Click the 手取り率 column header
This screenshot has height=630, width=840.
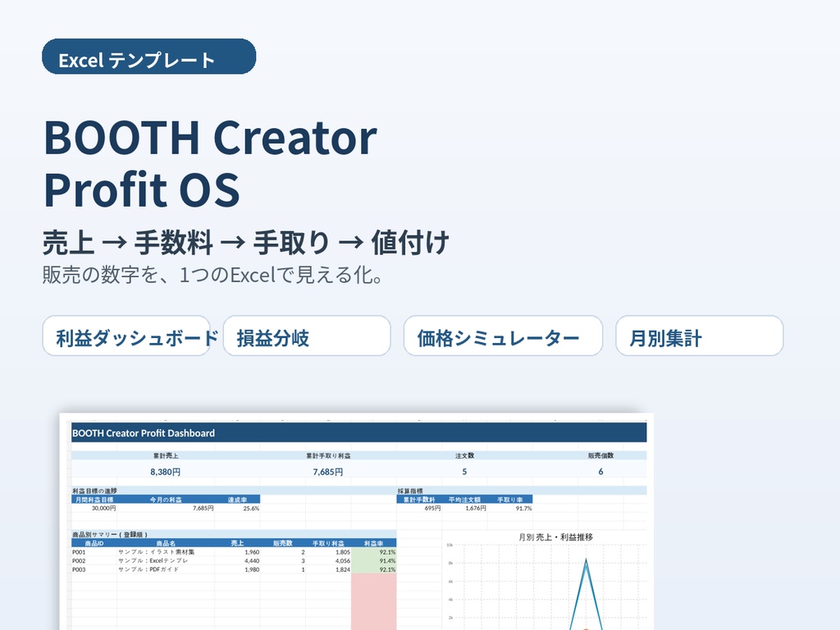point(510,500)
